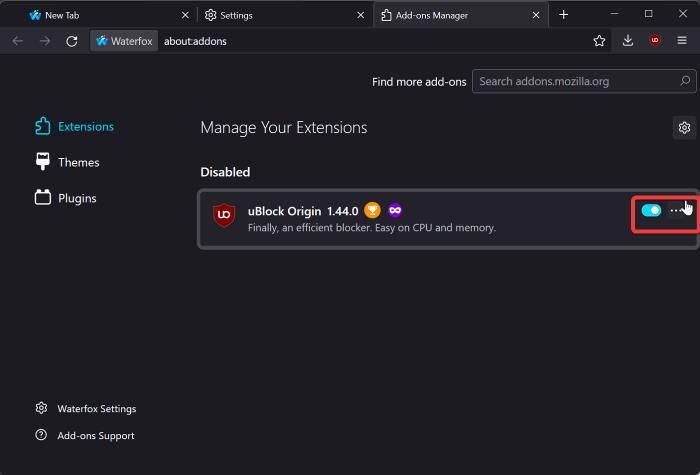This screenshot has width=700, height=475.
Task: Click the Waterfox identity icon in address bar
Action: (124, 41)
